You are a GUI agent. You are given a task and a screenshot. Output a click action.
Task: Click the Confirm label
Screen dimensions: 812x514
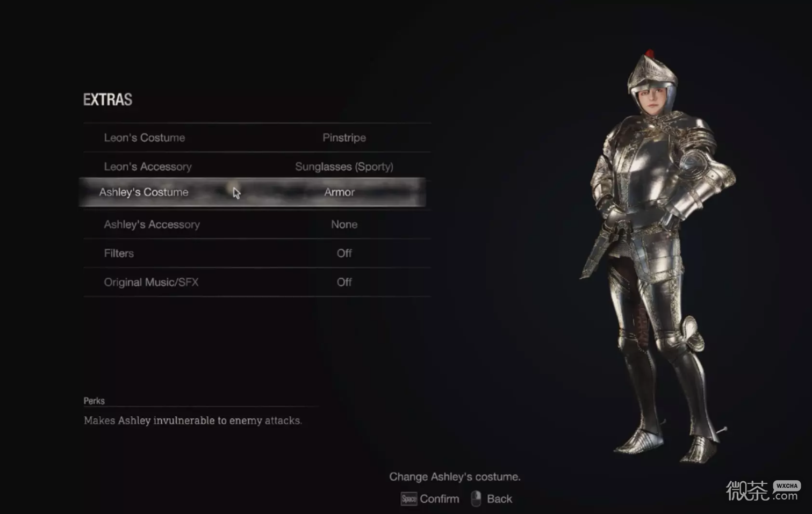[440, 499]
